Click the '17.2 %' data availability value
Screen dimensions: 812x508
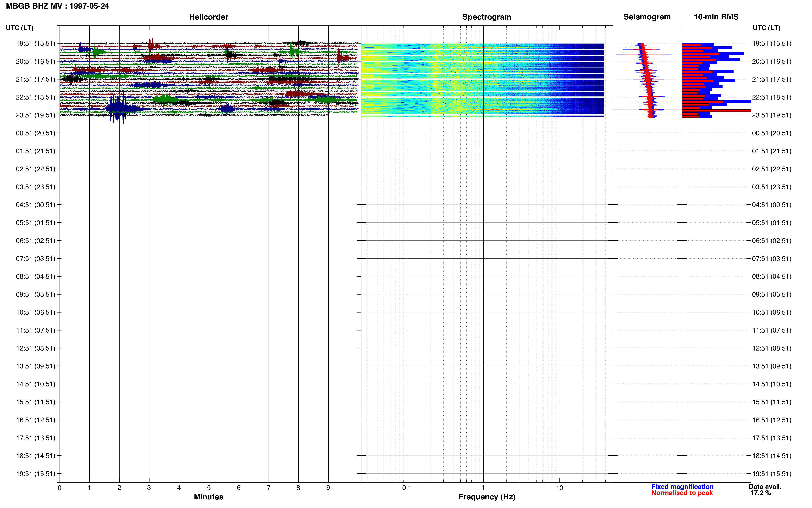tap(761, 493)
